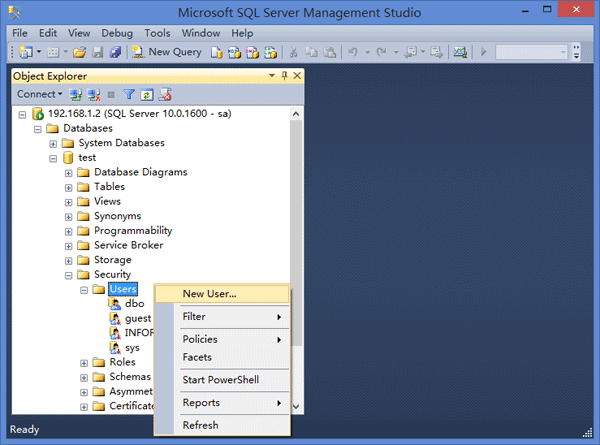Pin the Object Explorer panel with auto-hide pin
The image size is (600, 445).
tap(284, 76)
